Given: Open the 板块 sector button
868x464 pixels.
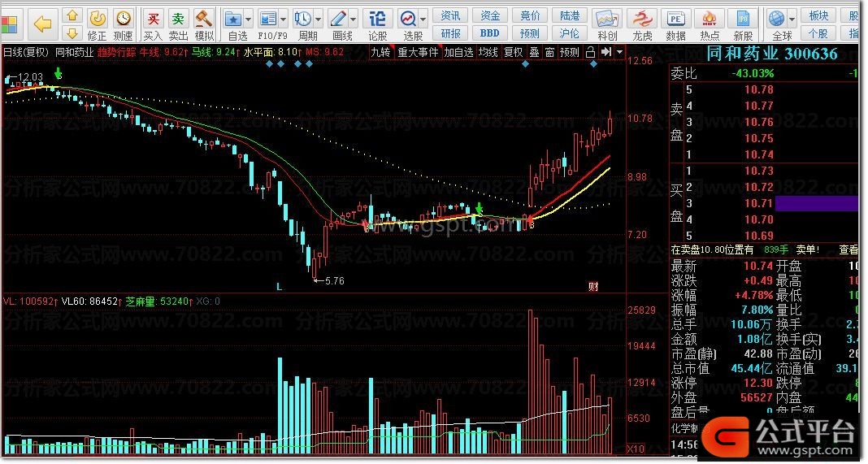Looking at the screenshot, I should pyautogui.click(x=819, y=15).
